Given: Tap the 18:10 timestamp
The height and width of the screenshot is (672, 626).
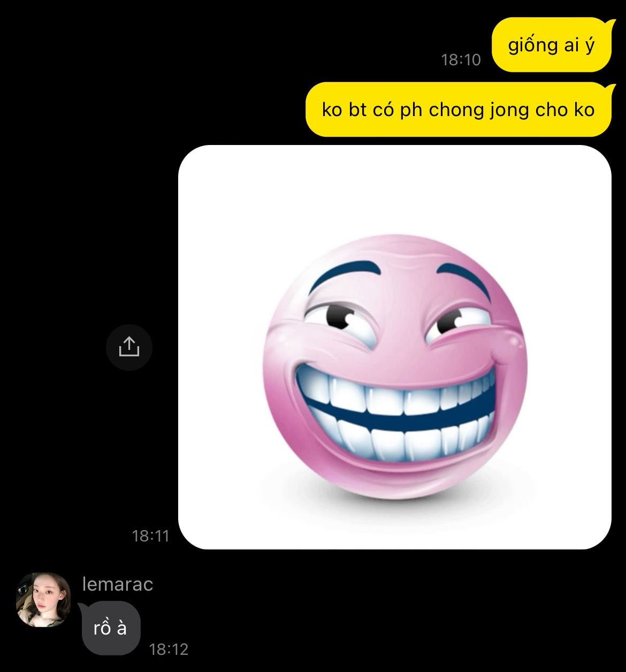Looking at the screenshot, I should [x=461, y=60].
